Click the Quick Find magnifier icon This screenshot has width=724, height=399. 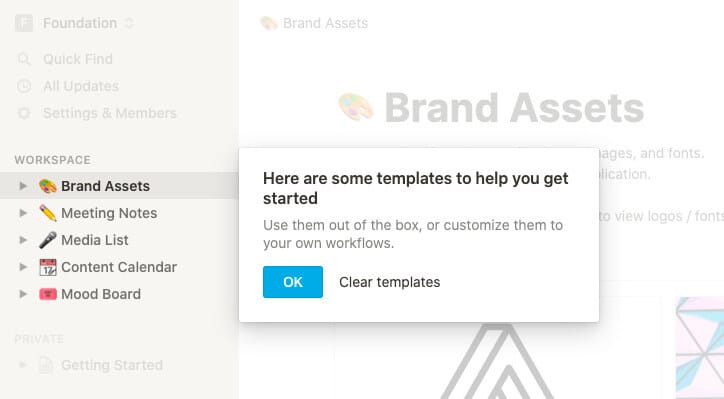point(24,59)
